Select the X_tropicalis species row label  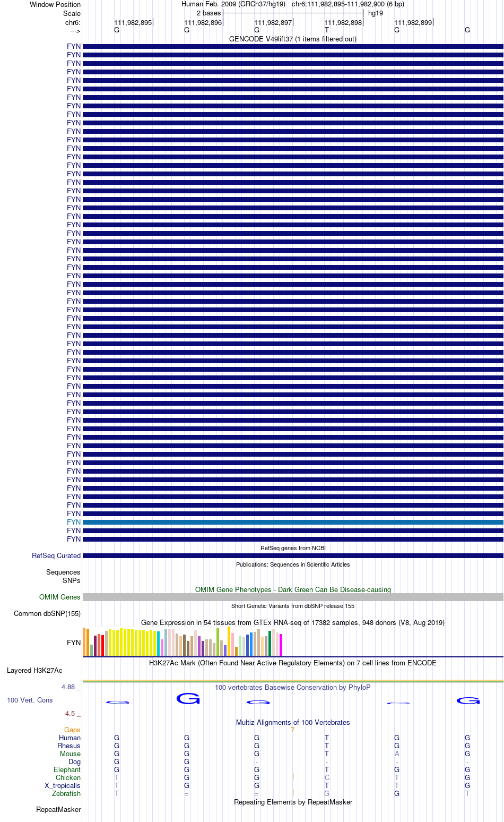pos(63,785)
